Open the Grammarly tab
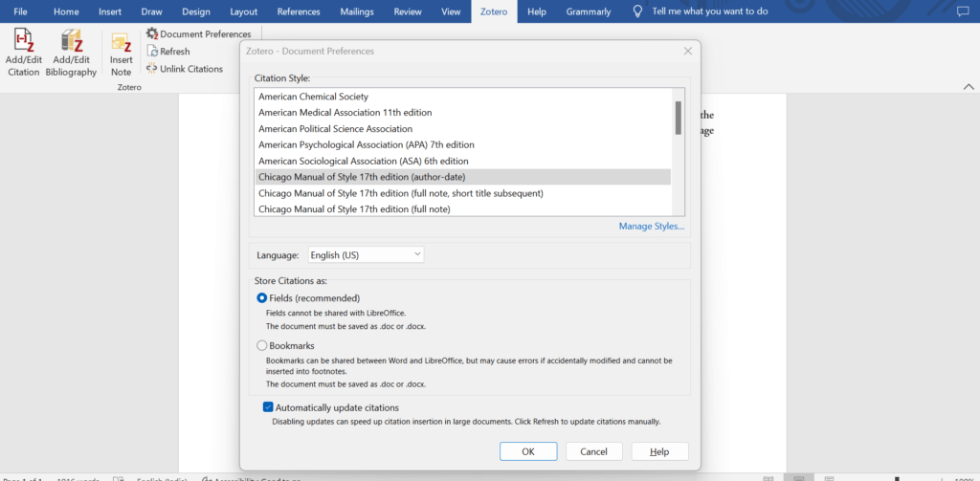 [x=589, y=11]
